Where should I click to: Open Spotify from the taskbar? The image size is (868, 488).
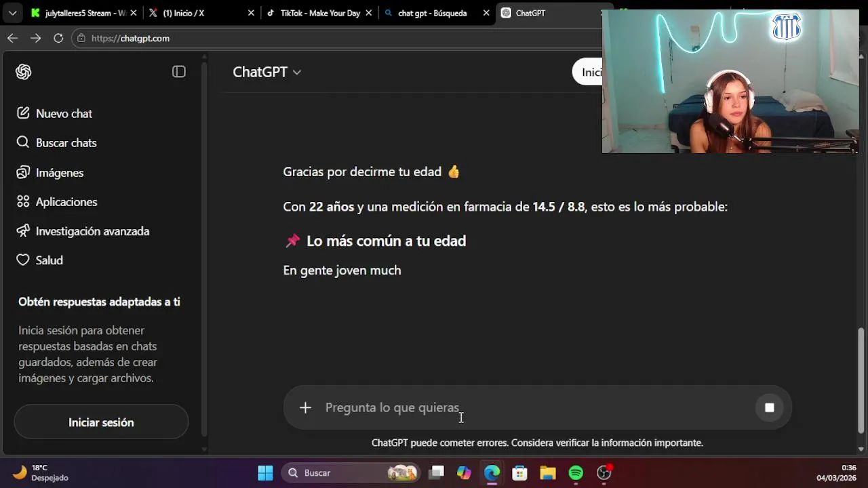pos(576,472)
